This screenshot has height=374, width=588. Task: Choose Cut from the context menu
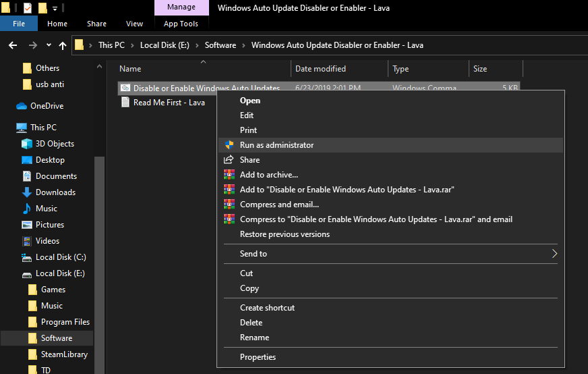pyautogui.click(x=390, y=273)
